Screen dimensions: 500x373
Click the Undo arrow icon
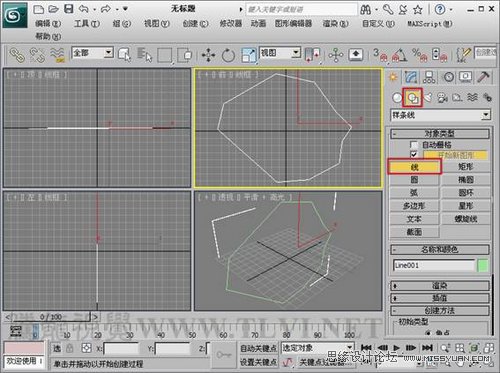(83, 9)
